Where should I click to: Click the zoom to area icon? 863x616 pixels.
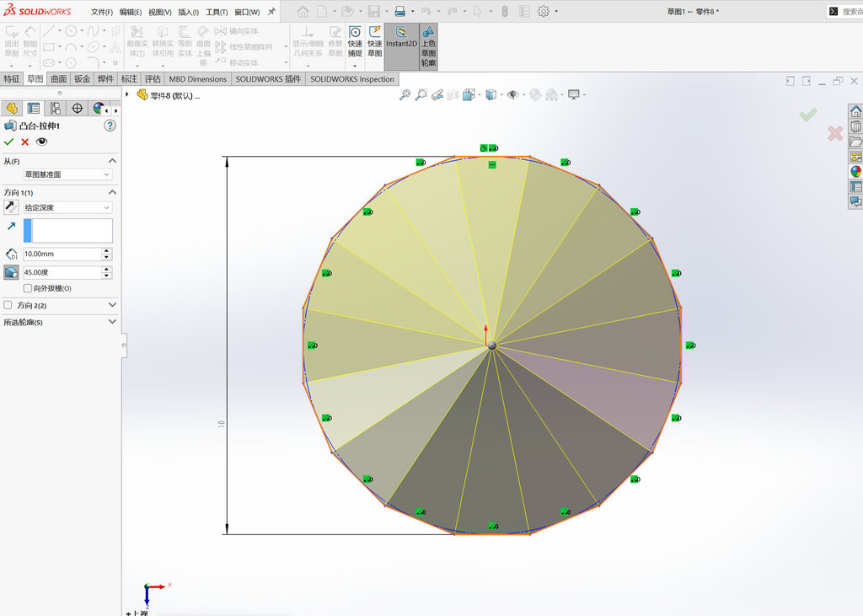click(x=421, y=94)
